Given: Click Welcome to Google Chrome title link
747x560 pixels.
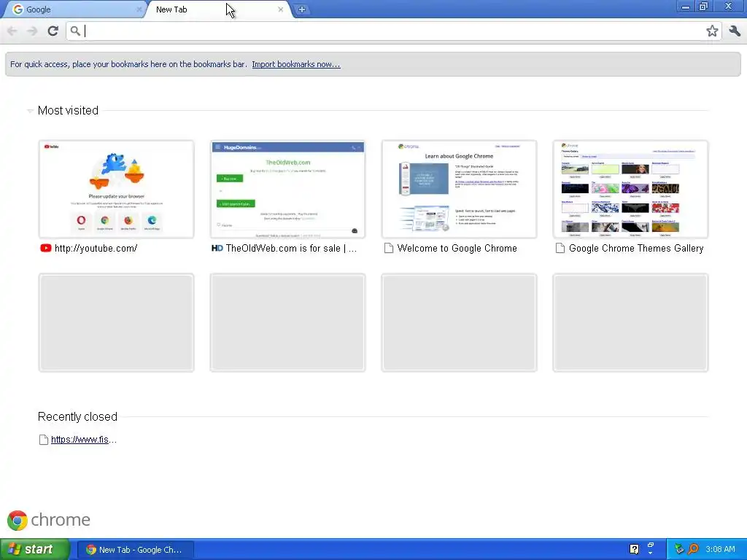Looking at the screenshot, I should (457, 248).
